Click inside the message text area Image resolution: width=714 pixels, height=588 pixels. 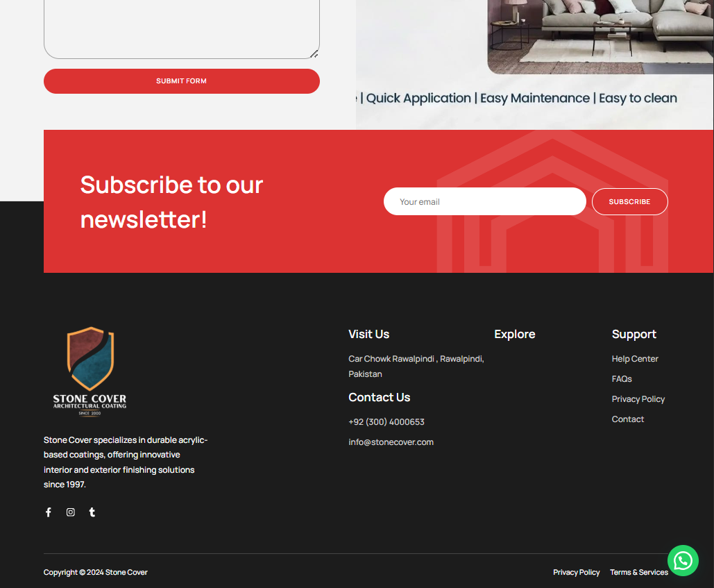(181, 28)
